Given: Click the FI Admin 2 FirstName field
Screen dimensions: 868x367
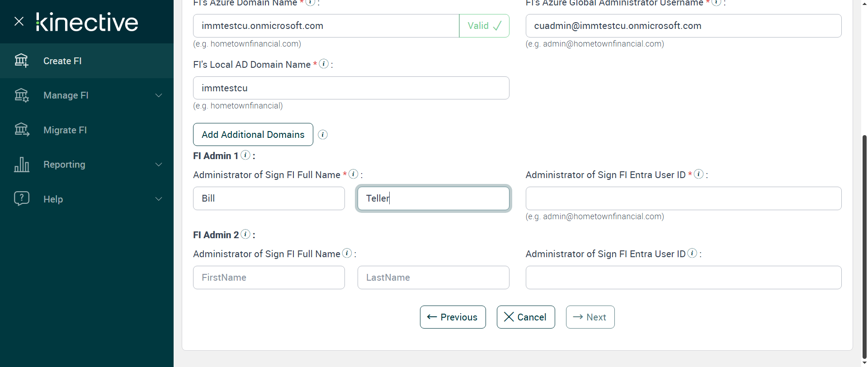Looking at the screenshot, I should click(269, 278).
